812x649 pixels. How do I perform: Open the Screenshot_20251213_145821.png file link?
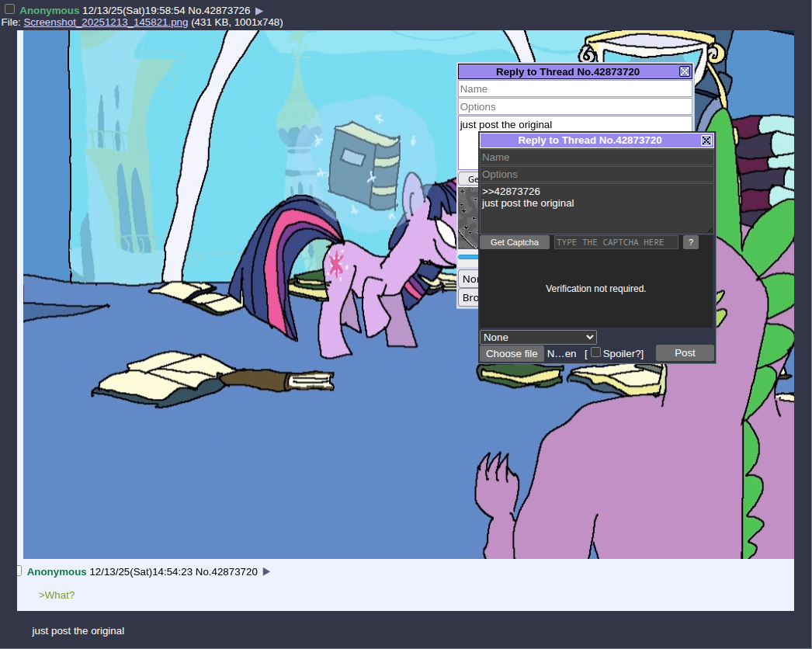(x=106, y=23)
